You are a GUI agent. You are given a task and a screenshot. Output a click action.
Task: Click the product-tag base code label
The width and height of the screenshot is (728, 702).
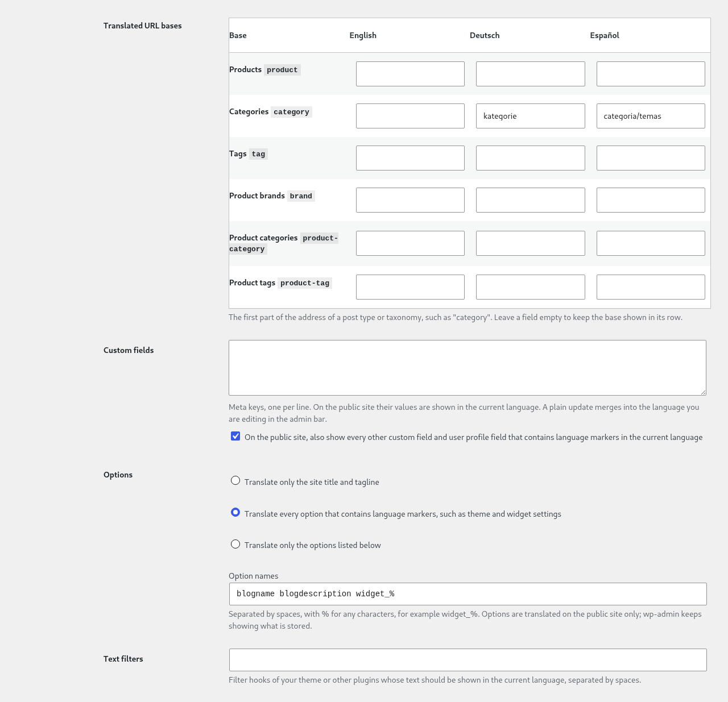[x=305, y=283]
